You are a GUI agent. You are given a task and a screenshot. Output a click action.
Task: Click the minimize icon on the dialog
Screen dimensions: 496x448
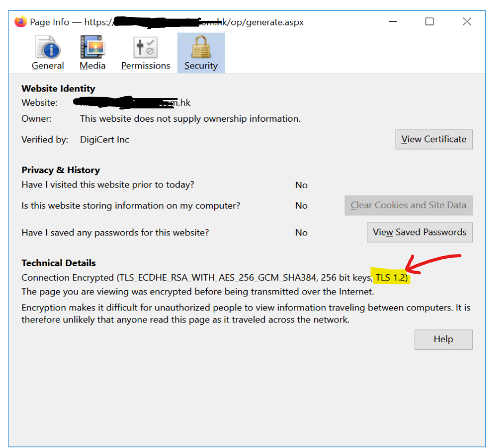click(392, 22)
